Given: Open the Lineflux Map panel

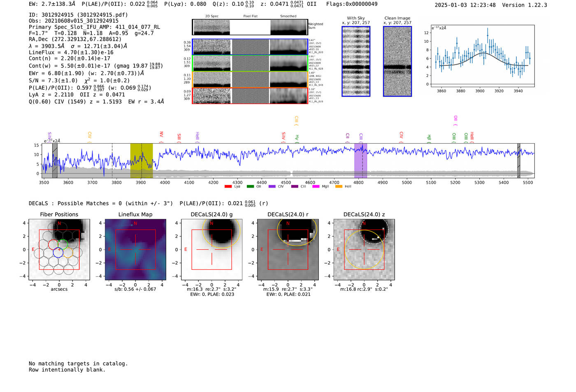Looking at the screenshot, I should pos(135,249).
